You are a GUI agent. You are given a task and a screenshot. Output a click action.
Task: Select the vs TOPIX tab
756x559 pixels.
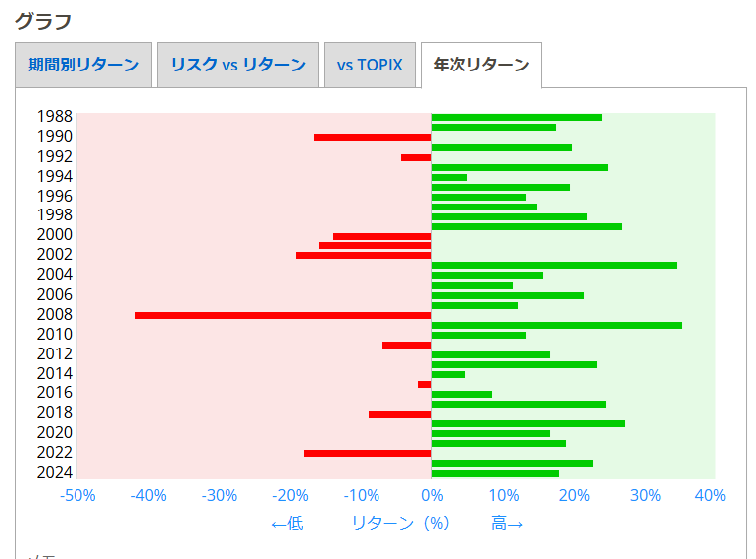(370, 66)
